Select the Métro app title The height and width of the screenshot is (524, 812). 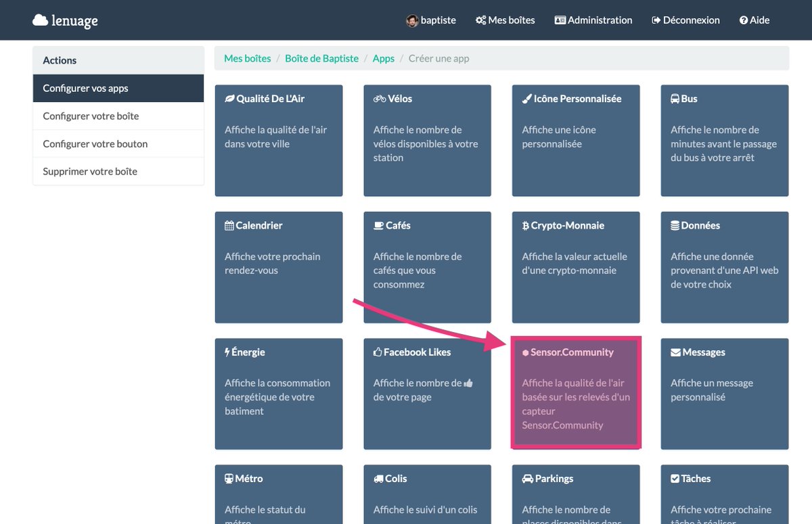[x=249, y=478]
